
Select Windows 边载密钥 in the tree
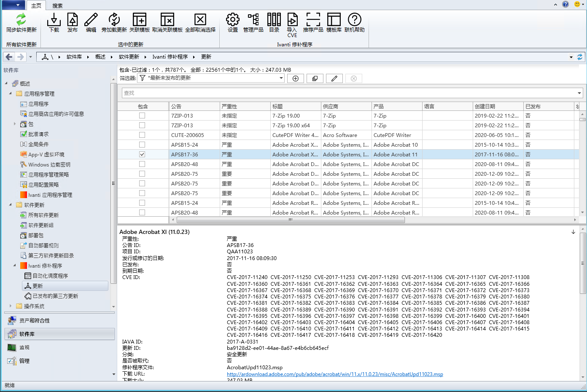tap(49, 164)
